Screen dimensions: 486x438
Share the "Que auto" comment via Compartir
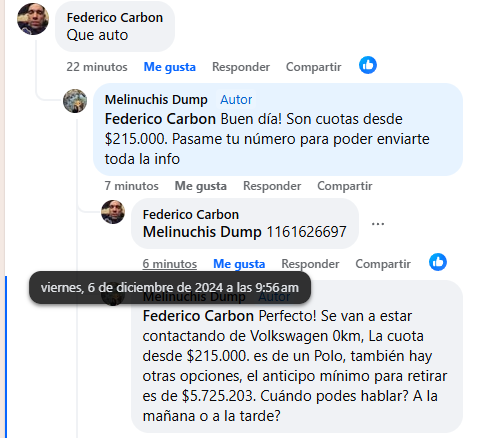[x=314, y=67]
